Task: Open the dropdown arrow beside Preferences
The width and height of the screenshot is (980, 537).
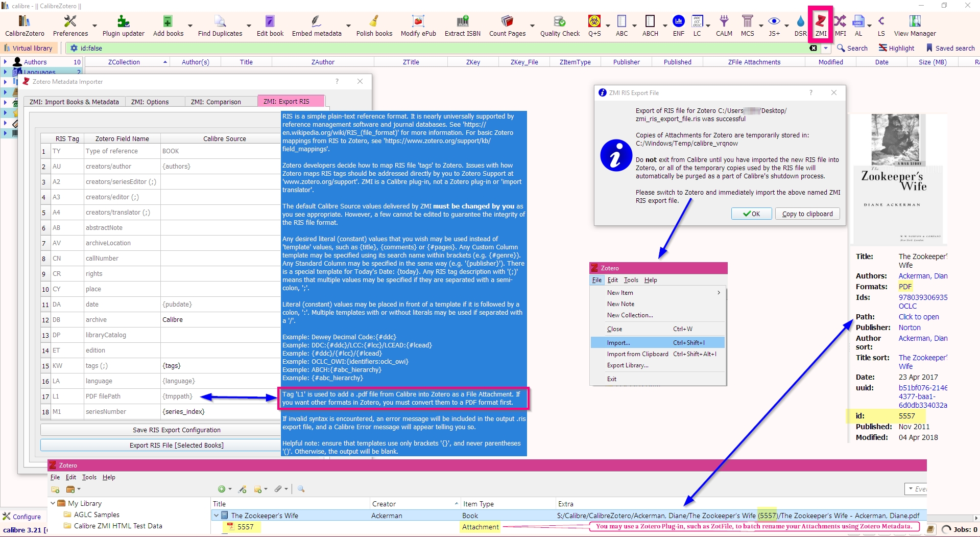Action: click(94, 26)
